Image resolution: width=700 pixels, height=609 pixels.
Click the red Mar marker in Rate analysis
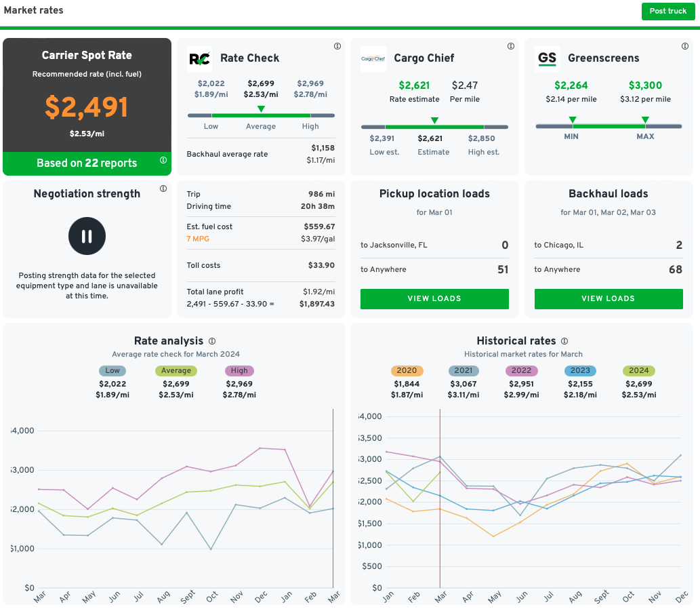(x=333, y=498)
